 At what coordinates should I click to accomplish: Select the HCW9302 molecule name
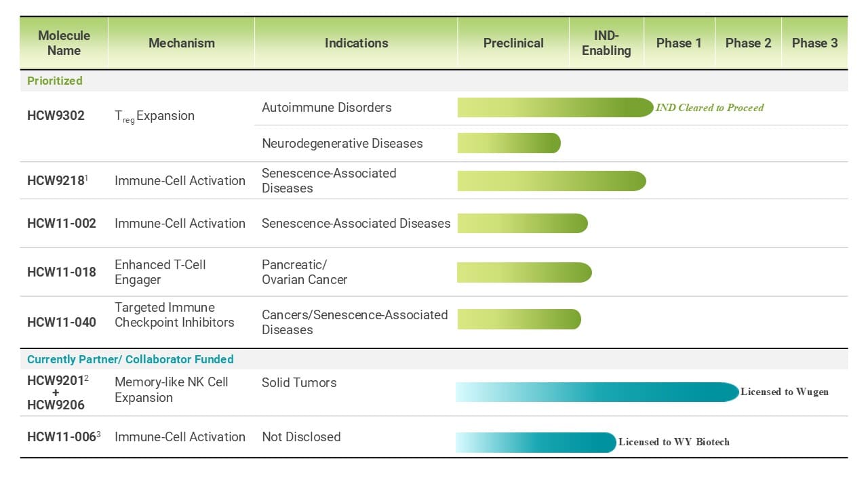56,115
